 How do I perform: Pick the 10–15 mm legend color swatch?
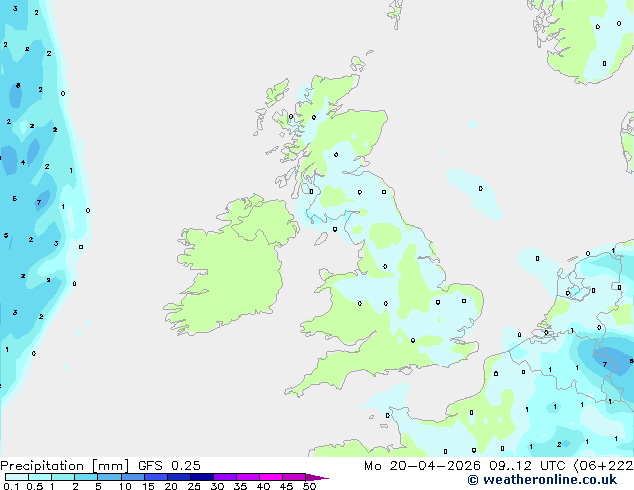pyautogui.click(x=132, y=477)
